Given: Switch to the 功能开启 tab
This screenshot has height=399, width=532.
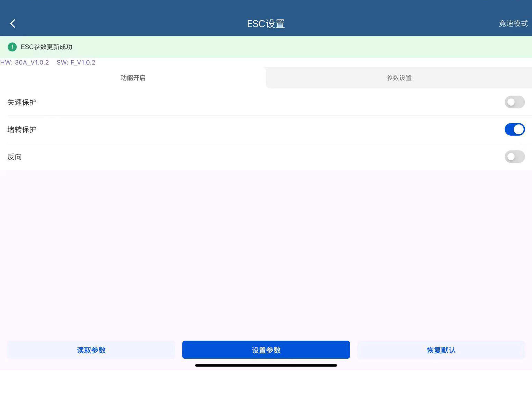Looking at the screenshot, I should (133, 78).
